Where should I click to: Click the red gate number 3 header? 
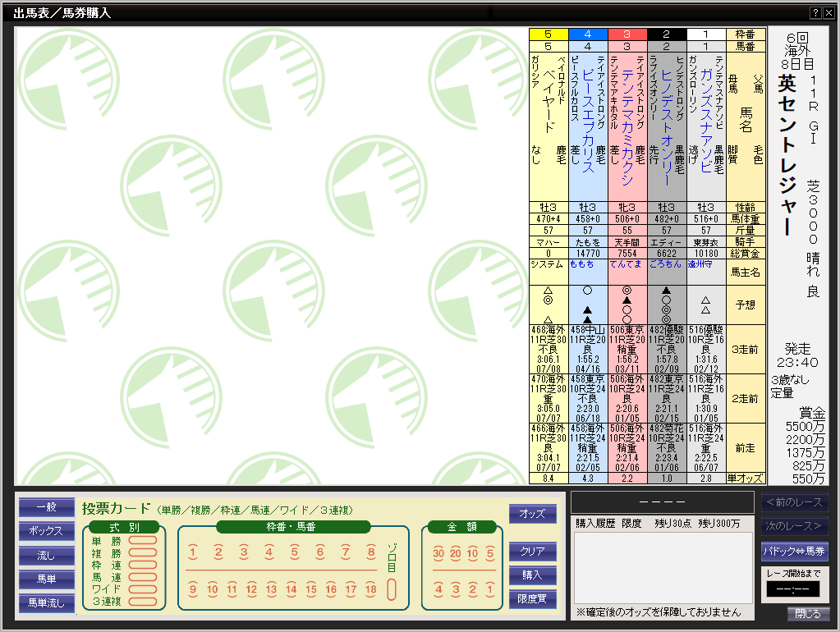[x=627, y=34]
